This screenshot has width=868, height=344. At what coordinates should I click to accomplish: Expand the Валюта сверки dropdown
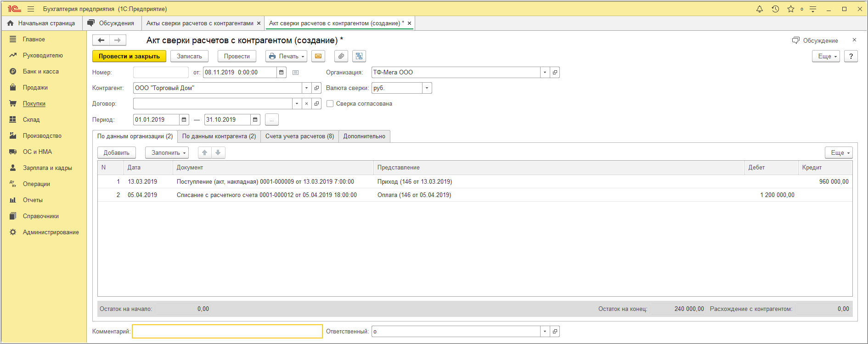click(427, 88)
